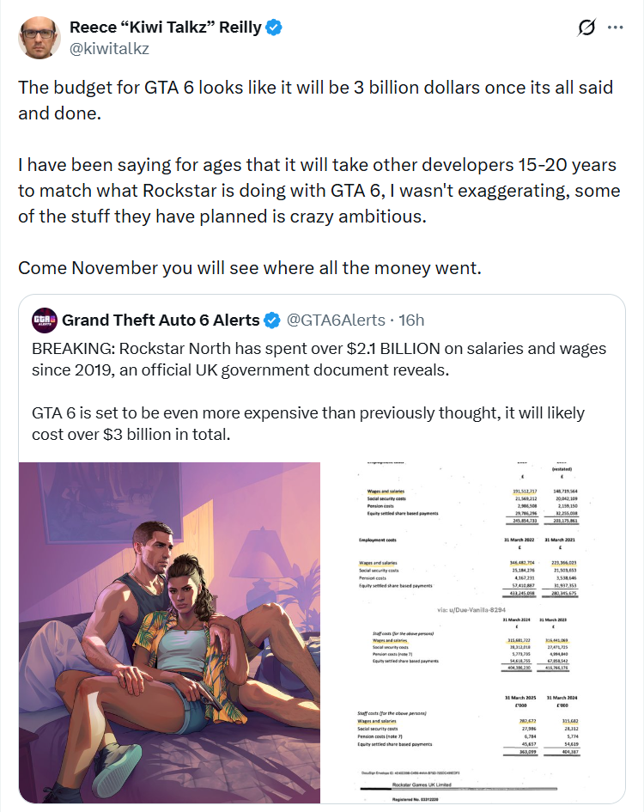Open the quoted post's BREAKING text
Screen dimensions: 644x812
pyautogui.click(x=319, y=359)
